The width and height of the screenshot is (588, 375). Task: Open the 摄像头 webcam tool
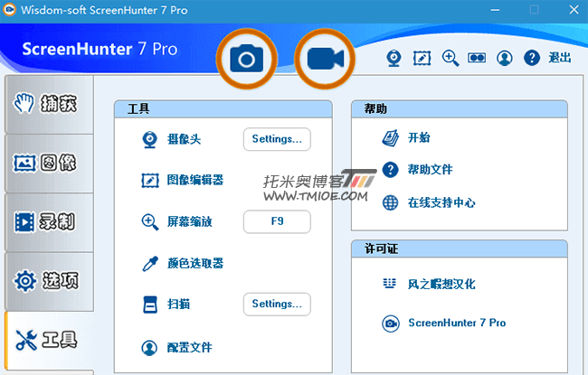tap(184, 139)
